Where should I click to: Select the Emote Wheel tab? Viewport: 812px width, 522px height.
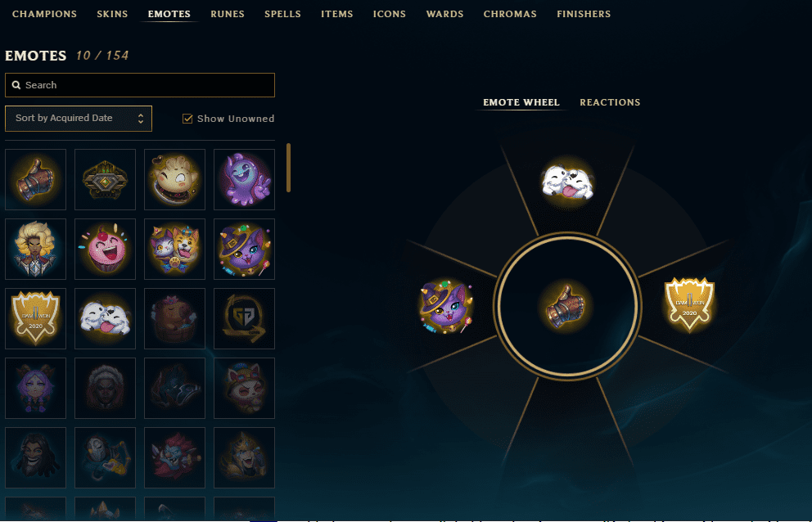click(521, 102)
